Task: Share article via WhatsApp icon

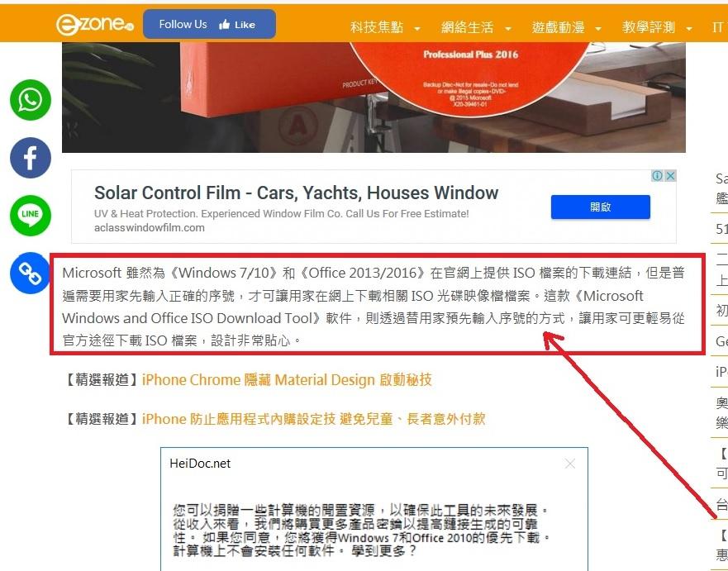Action: (31, 100)
